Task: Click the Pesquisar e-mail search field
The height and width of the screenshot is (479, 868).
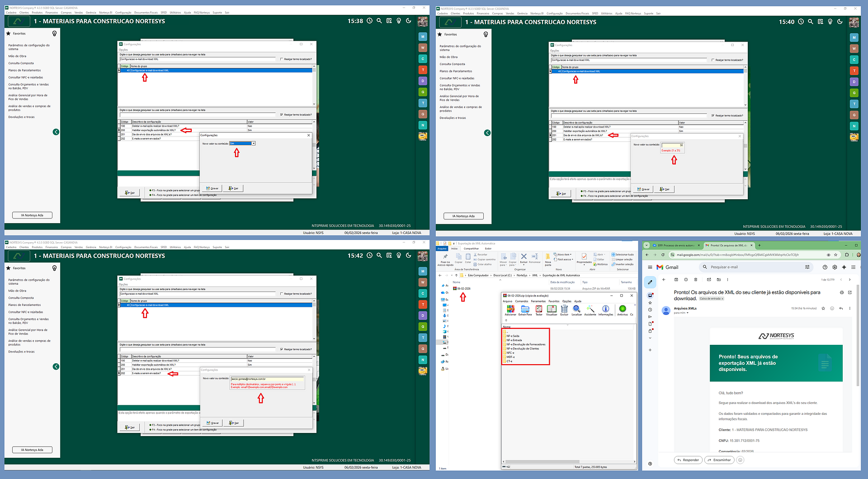Action: click(x=755, y=267)
